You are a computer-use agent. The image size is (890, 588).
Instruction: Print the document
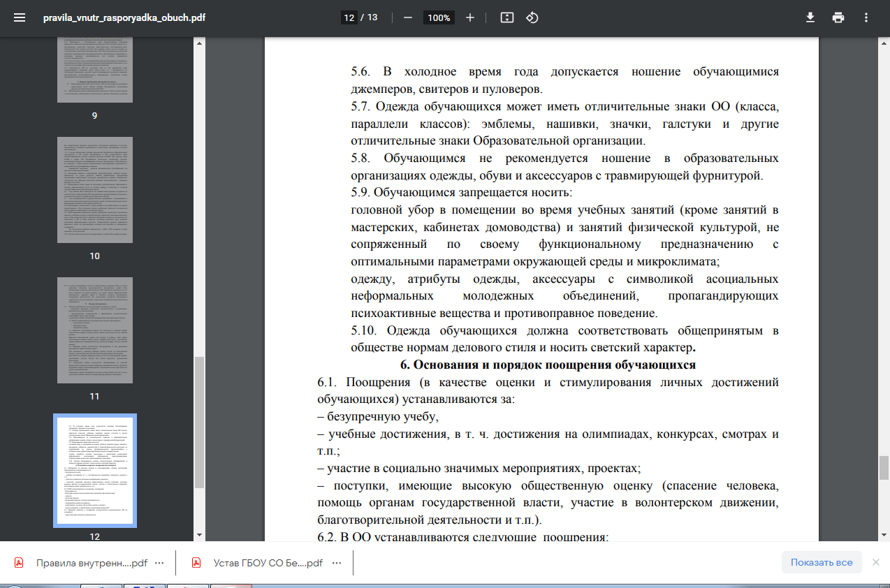pos(838,17)
